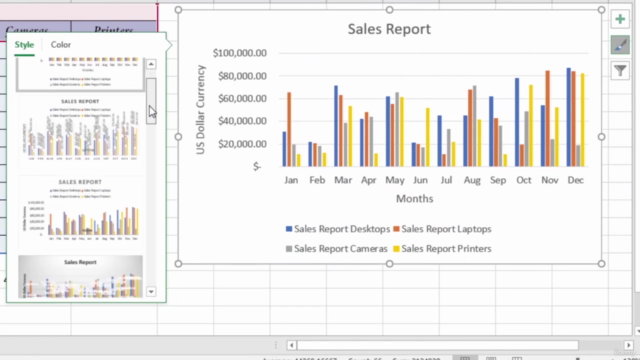Open the Chart Elements plus button
This screenshot has height=360, width=640.
tap(620, 19)
